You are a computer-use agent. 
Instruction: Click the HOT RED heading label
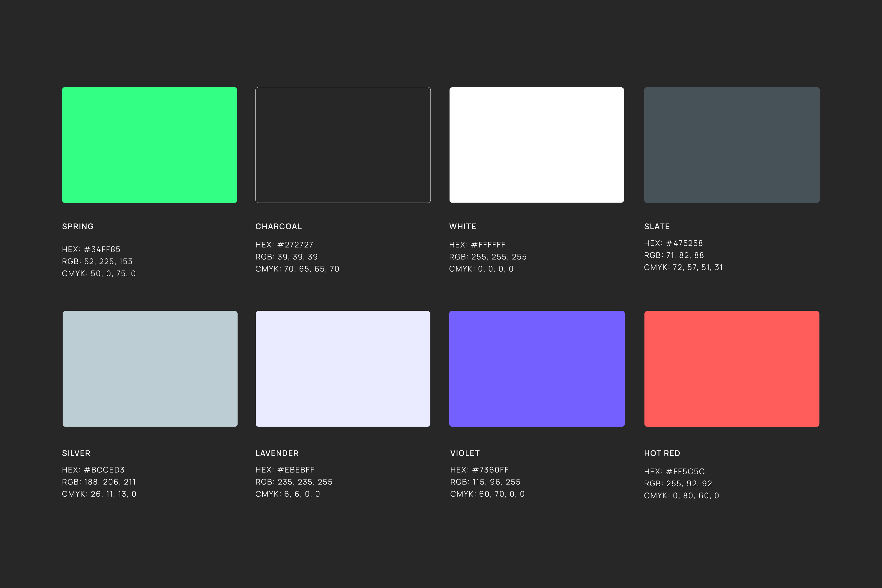[x=662, y=453]
